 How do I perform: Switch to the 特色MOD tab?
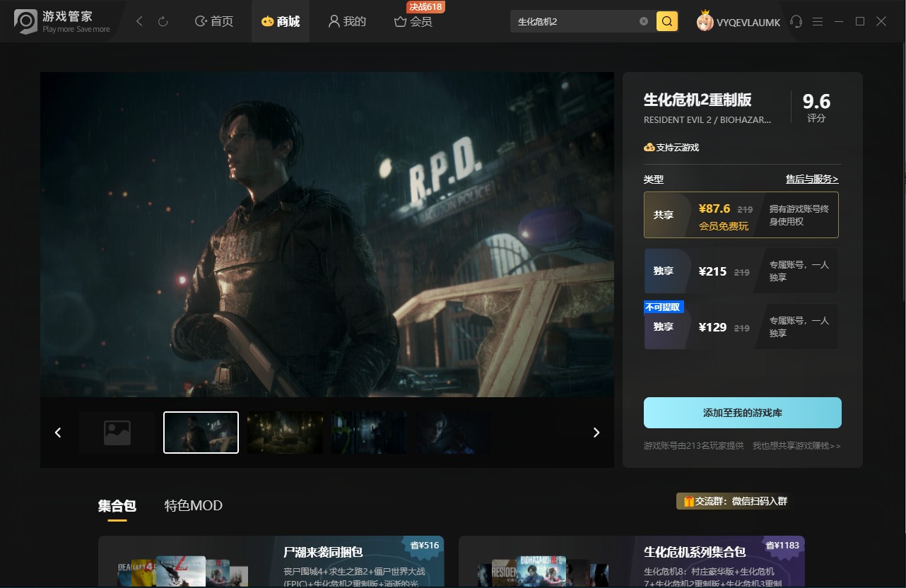(x=194, y=506)
